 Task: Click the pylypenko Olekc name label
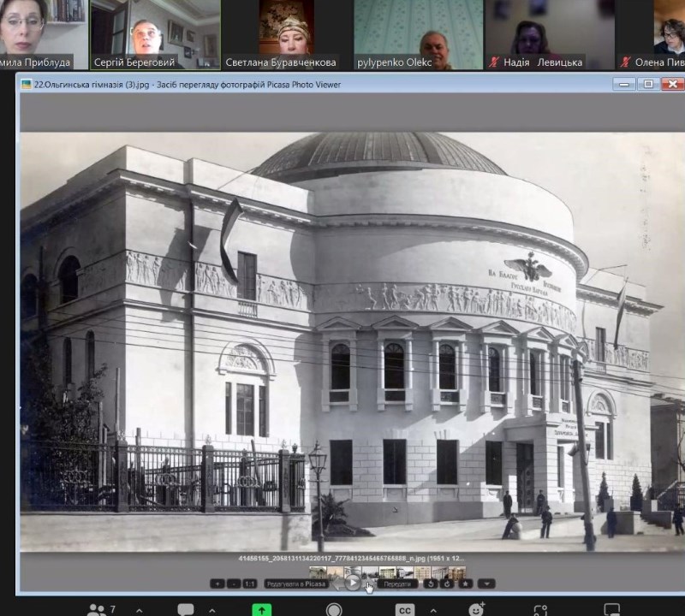pyautogui.click(x=394, y=62)
